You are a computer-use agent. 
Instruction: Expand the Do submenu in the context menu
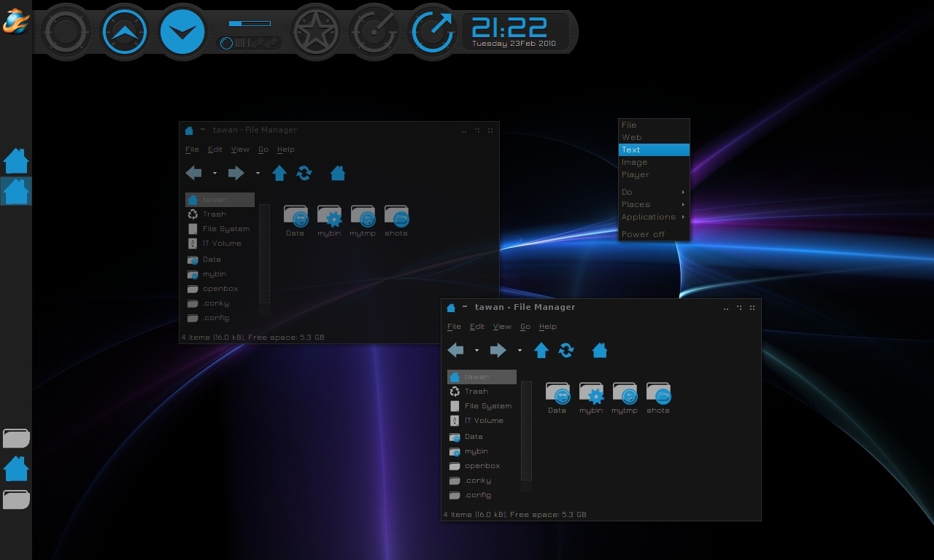pyautogui.click(x=654, y=192)
